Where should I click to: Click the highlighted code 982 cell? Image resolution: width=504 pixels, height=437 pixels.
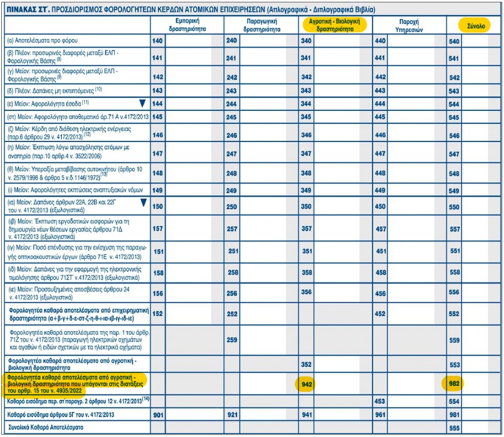pyautogui.click(x=454, y=383)
